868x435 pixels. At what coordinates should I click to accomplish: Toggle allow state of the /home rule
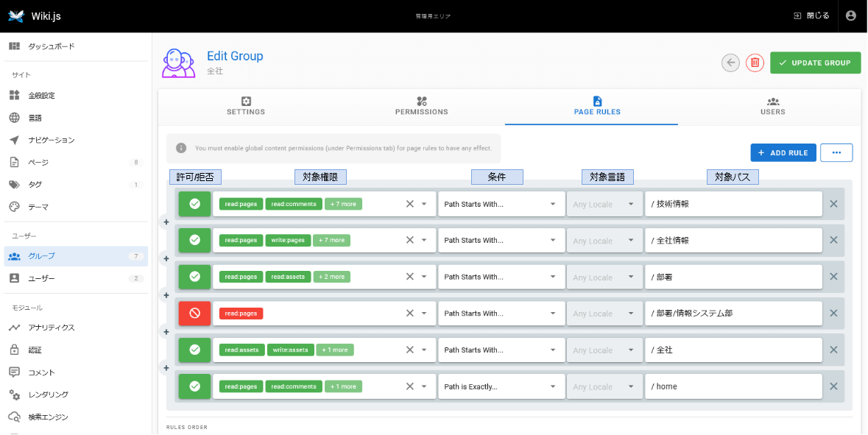[194, 386]
